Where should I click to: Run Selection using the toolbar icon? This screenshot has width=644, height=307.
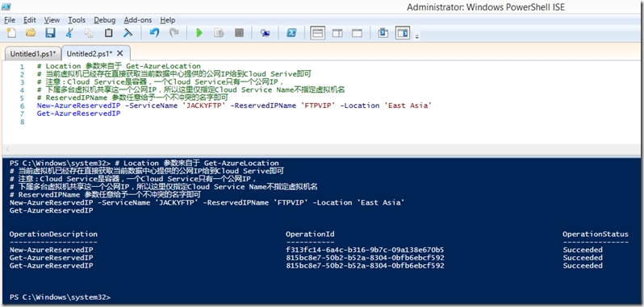click(219, 33)
